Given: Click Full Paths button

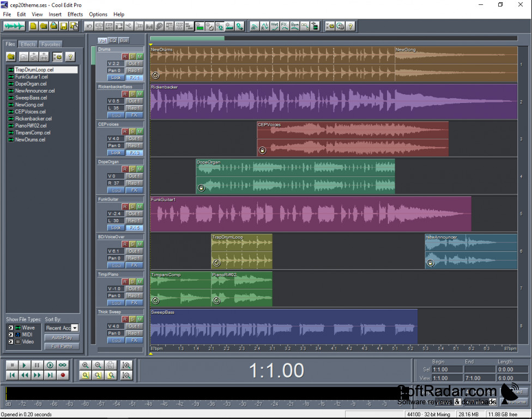Looking at the screenshot, I should [62, 347].
